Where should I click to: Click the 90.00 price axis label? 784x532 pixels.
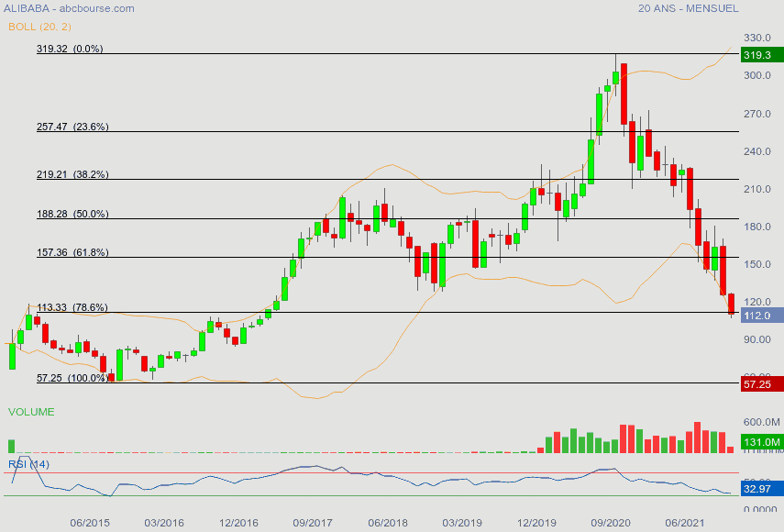(x=757, y=339)
